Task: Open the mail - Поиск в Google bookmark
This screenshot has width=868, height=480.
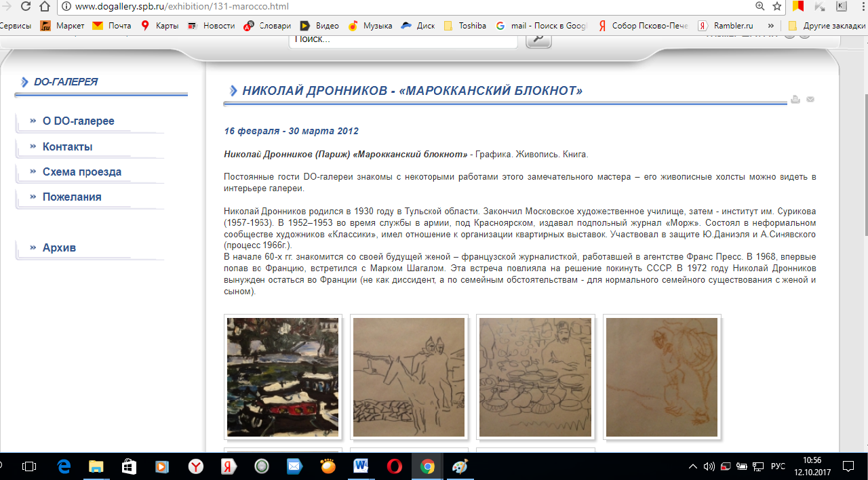Action: pos(541,26)
